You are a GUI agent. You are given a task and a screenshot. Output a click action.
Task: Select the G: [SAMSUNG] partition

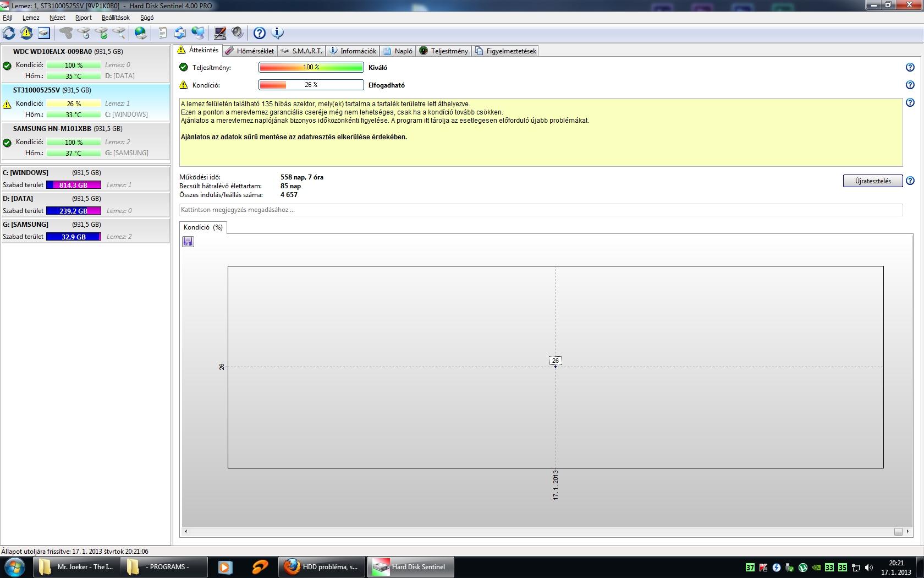(x=85, y=230)
